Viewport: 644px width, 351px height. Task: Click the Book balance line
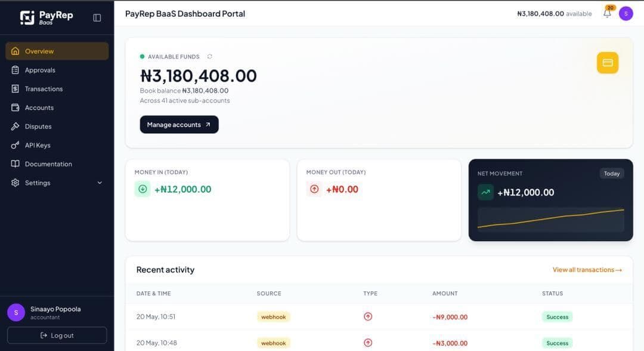point(184,90)
